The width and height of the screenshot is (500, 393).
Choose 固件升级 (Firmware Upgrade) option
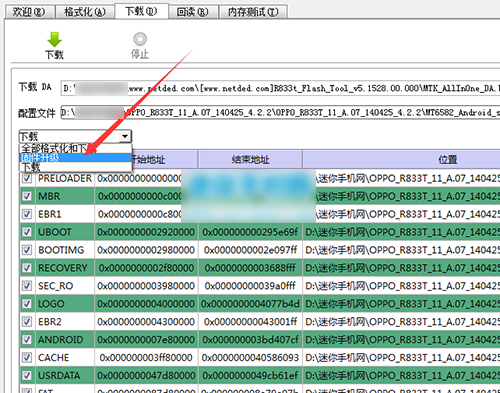click(x=75, y=158)
